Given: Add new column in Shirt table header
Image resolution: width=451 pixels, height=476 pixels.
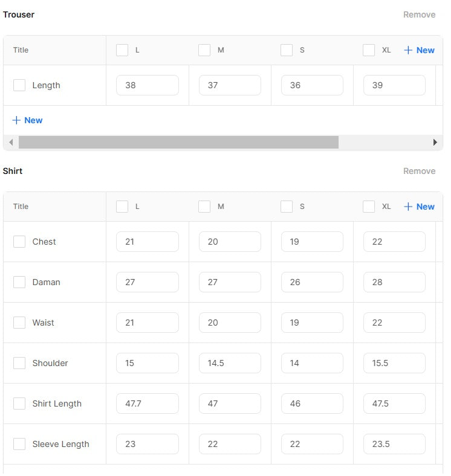Looking at the screenshot, I should [419, 207].
